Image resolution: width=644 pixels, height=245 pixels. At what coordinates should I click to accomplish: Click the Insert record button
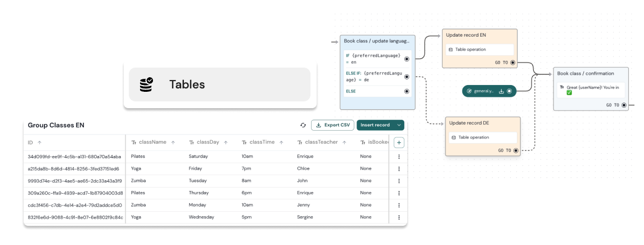pyautogui.click(x=375, y=125)
